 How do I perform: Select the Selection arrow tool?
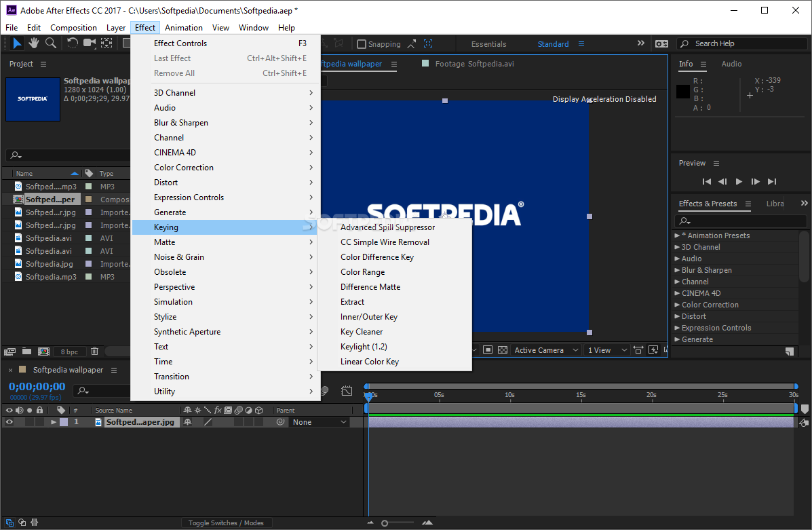coord(17,43)
